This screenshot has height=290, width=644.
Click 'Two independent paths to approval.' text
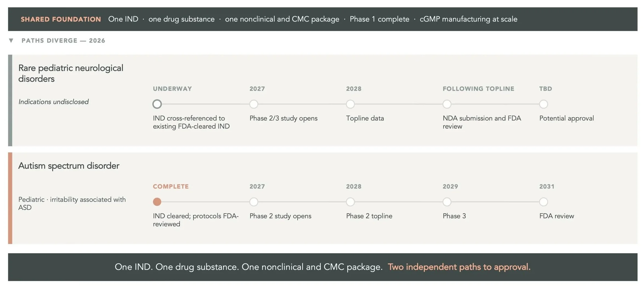click(459, 267)
